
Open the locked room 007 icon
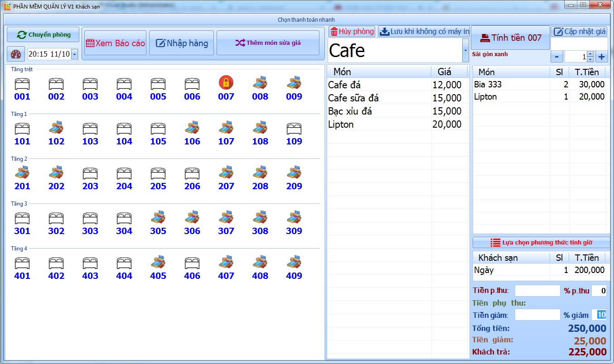coord(226,82)
